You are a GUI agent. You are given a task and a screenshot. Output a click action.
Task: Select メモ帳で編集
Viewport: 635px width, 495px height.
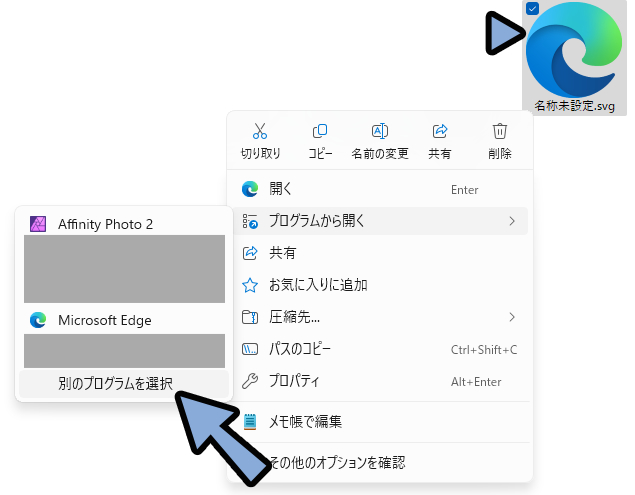[x=381, y=422]
